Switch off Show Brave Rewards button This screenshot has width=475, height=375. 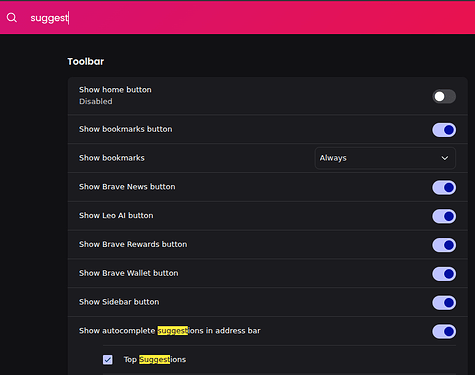[x=444, y=245]
